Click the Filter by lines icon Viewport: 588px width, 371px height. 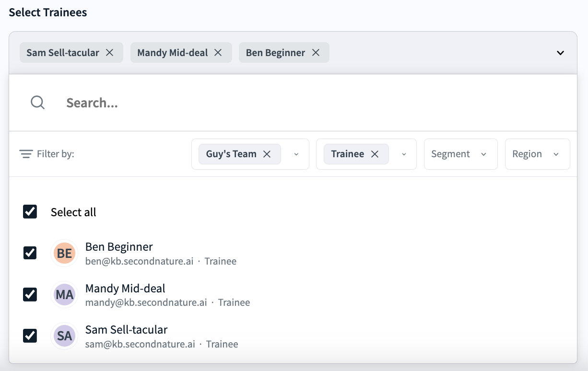pos(25,154)
